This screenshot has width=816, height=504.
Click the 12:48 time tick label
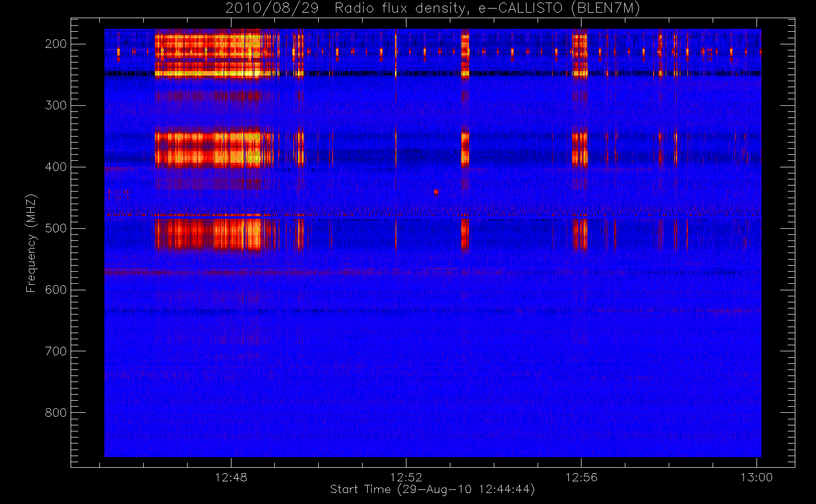point(231,477)
